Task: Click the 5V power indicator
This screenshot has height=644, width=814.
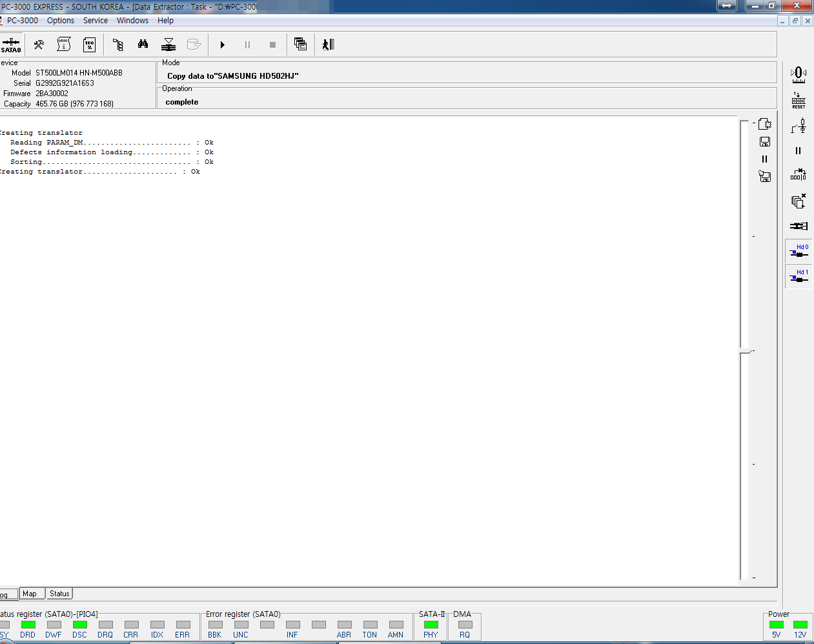Action: click(x=777, y=625)
